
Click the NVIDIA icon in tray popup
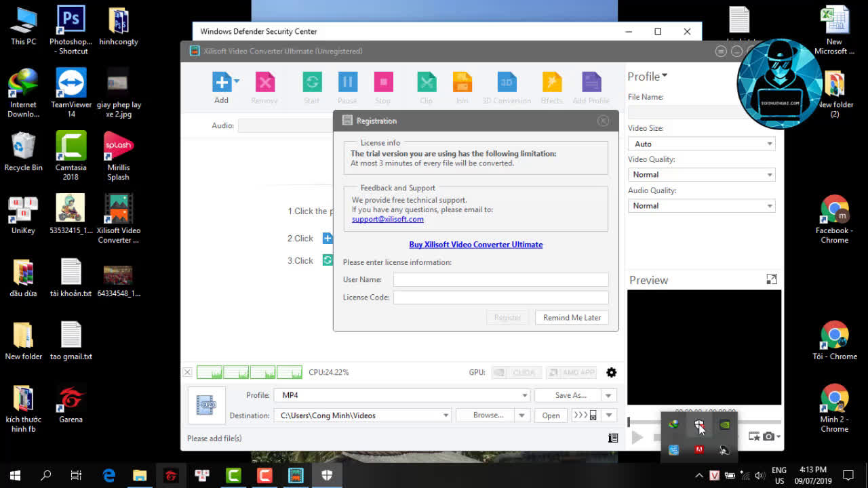[725, 425]
